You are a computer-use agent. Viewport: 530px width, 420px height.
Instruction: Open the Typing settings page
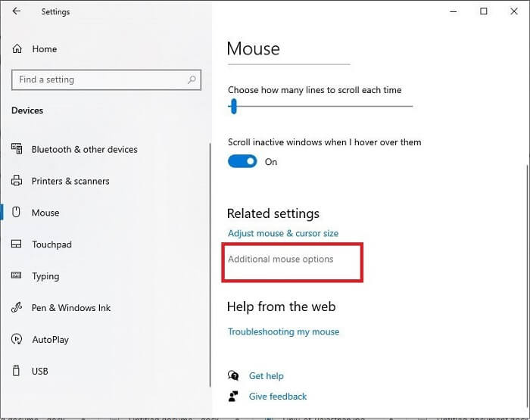[x=45, y=276]
